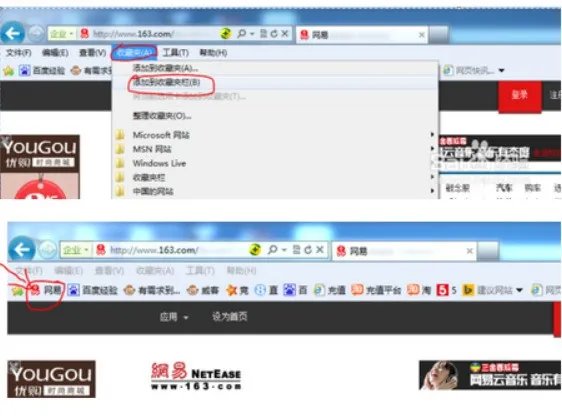
Task: Open 编辑(E) menu in upper window
Action: pyautogui.click(x=55, y=53)
